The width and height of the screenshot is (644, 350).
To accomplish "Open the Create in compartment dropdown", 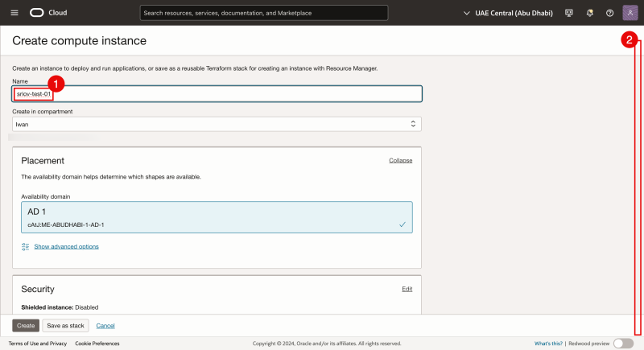I will pyautogui.click(x=217, y=124).
